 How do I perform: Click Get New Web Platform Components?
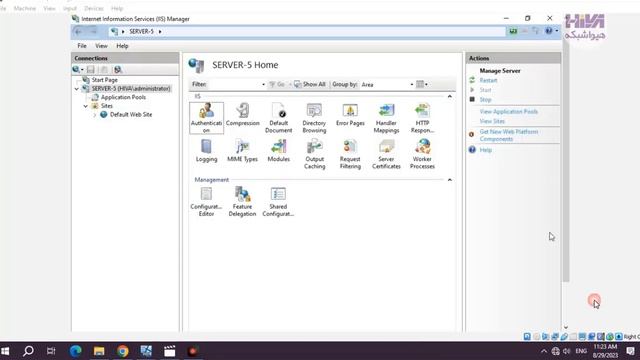pos(509,135)
